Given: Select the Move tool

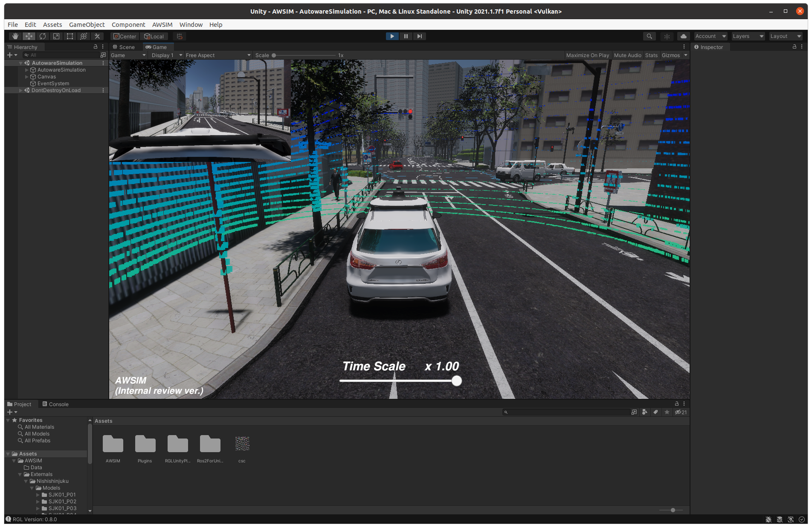Looking at the screenshot, I should click(x=29, y=36).
